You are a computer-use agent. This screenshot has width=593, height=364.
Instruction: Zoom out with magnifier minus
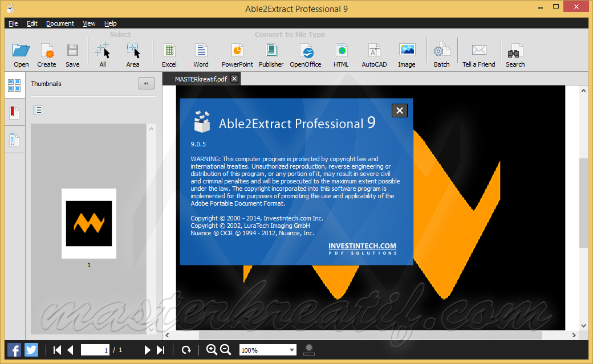(x=226, y=350)
